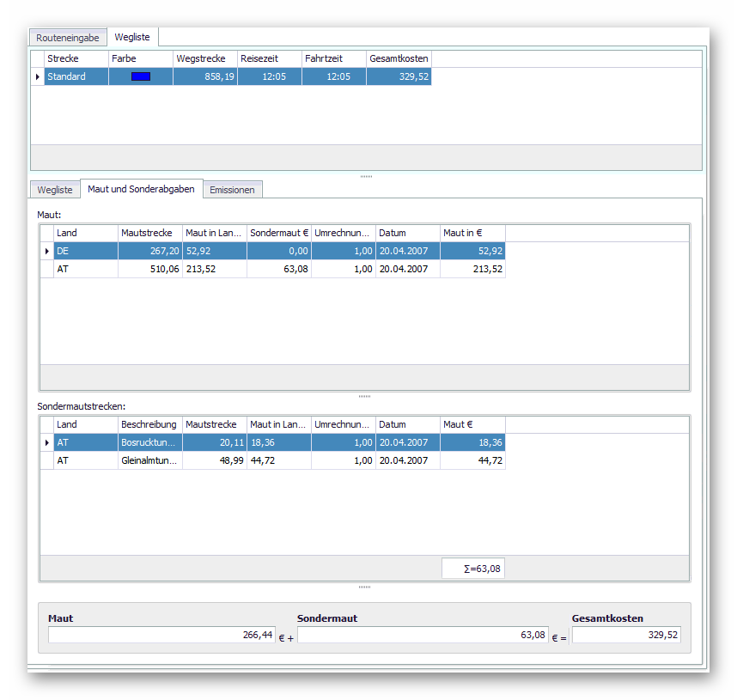Click the blue Farbe color swatch
The height and width of the screenshot is (700, 737).
[x=140, y=76]
